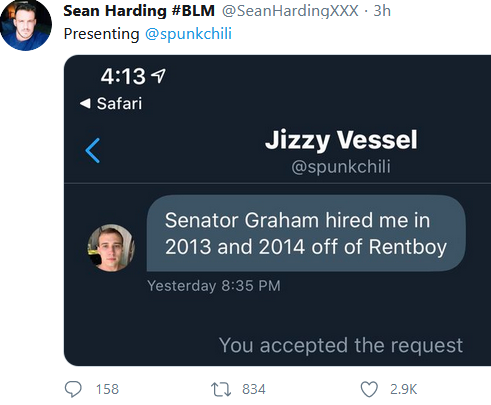
Task: Tap the blue back chevron in the screenshot
Action: [x=93, y=151]
